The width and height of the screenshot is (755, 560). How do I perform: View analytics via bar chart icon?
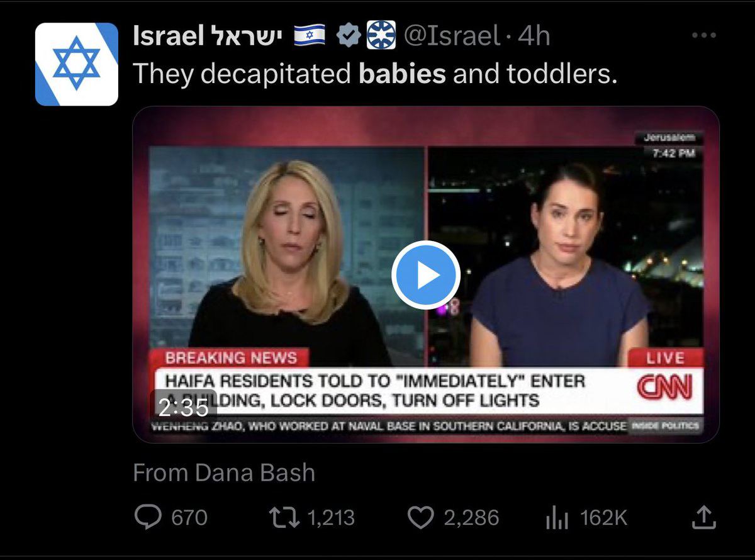point(556,518)
